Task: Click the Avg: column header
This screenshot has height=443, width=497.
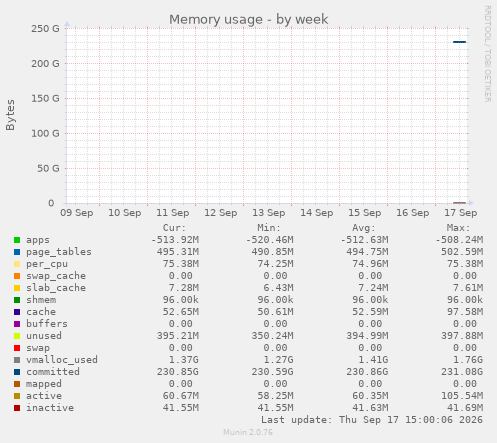Action: pyautogui.click(x=364, y=228)
